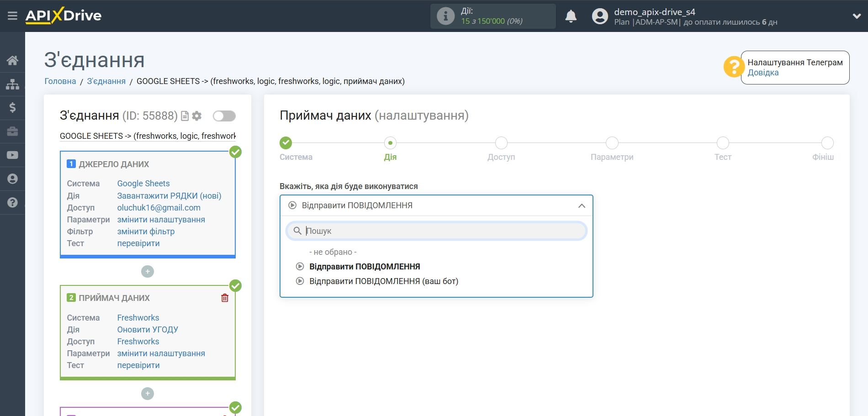Go to the Система step in progress

286,143
